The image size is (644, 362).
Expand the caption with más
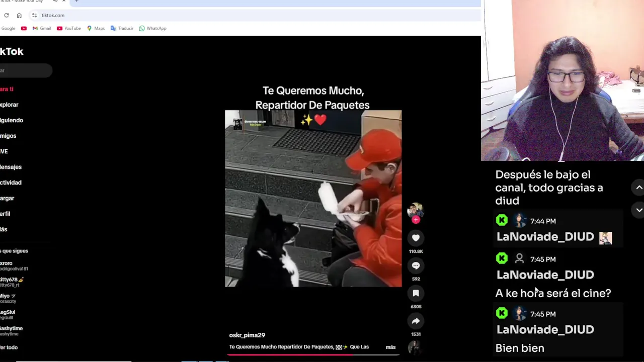coord(390,347)
